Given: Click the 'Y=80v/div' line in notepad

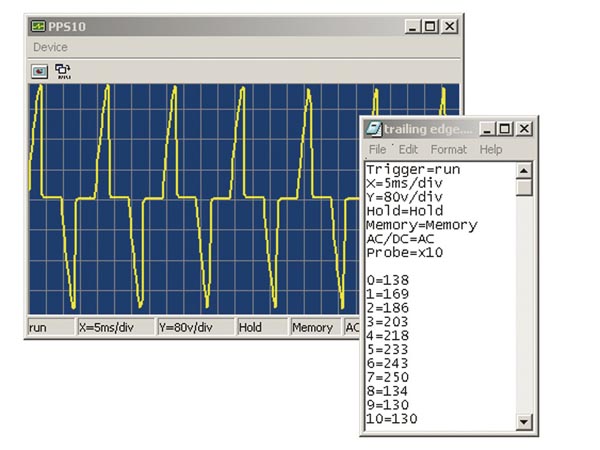Looking at the screenshot, I should point(404,197).
